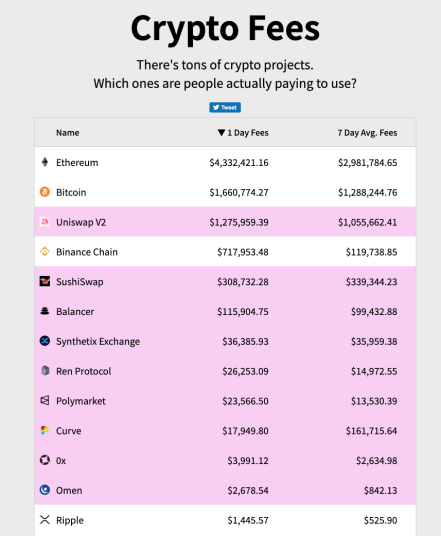Click the Polymarket outline logo icon
Viewport: 441px width, 536px height.
point(45,400)
